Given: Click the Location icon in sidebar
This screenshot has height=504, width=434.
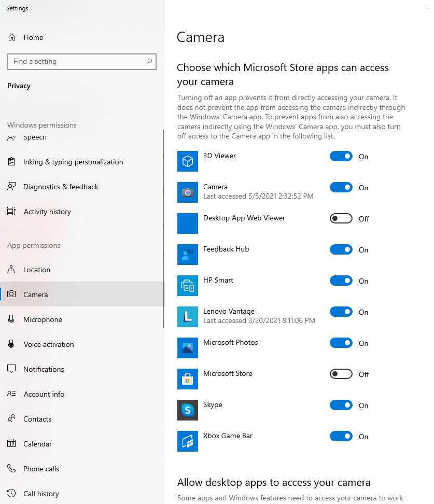Looking at the screenshot, I should click(11, 269).
